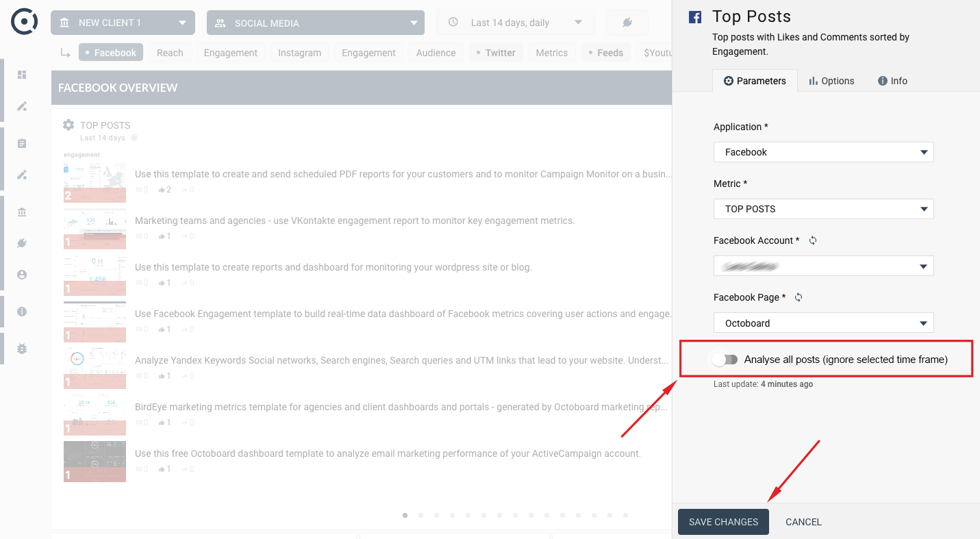Viewport: 980px width, 539px height.
Task: Click the first pagination dot under posts
Action: (405, 515)
